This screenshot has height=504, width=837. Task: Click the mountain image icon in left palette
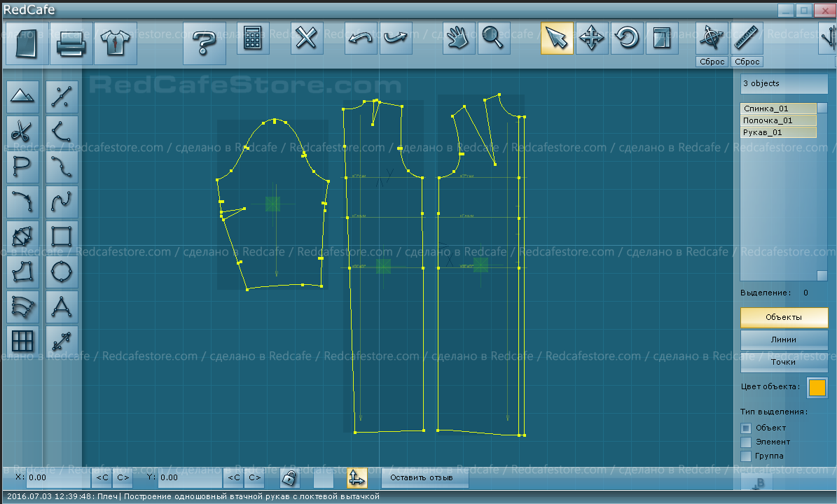(22, 97)
